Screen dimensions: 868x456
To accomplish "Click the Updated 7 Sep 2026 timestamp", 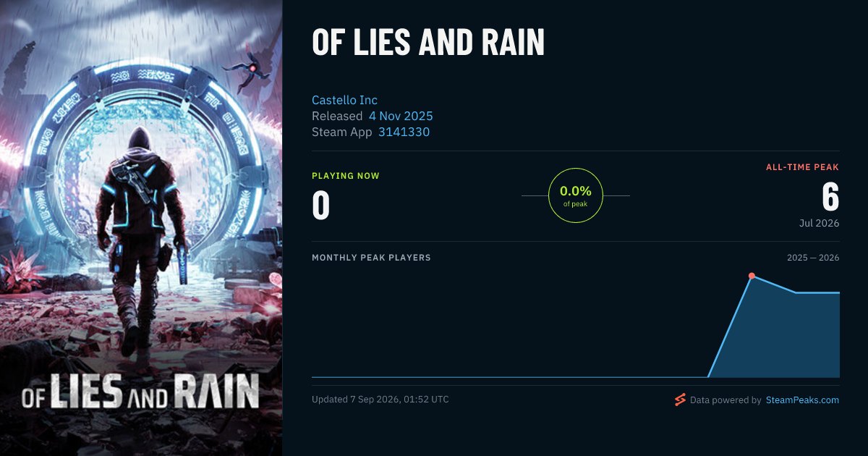I will [380, 400].
